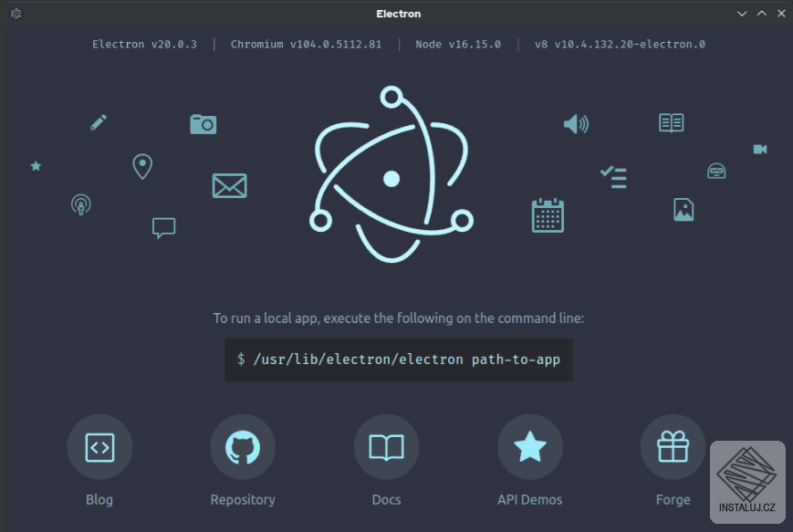Click the Repository link label
Viewport: 793px width, 532px height.
pyautogui.click(x=243, y=500)
